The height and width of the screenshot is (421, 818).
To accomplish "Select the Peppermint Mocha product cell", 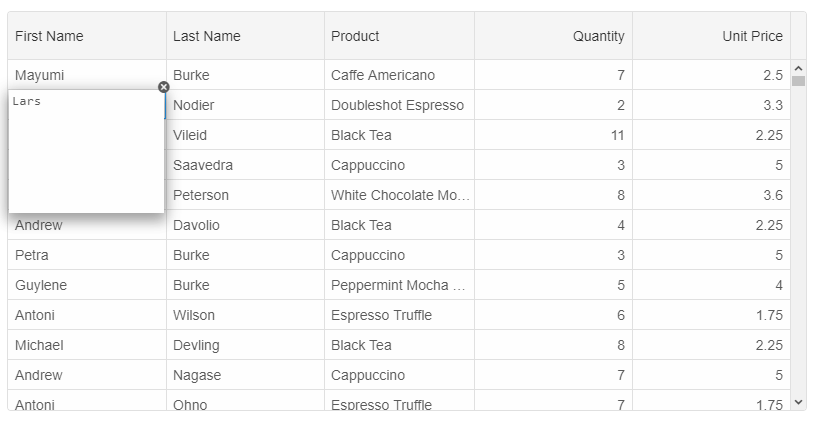I will 400,285.
